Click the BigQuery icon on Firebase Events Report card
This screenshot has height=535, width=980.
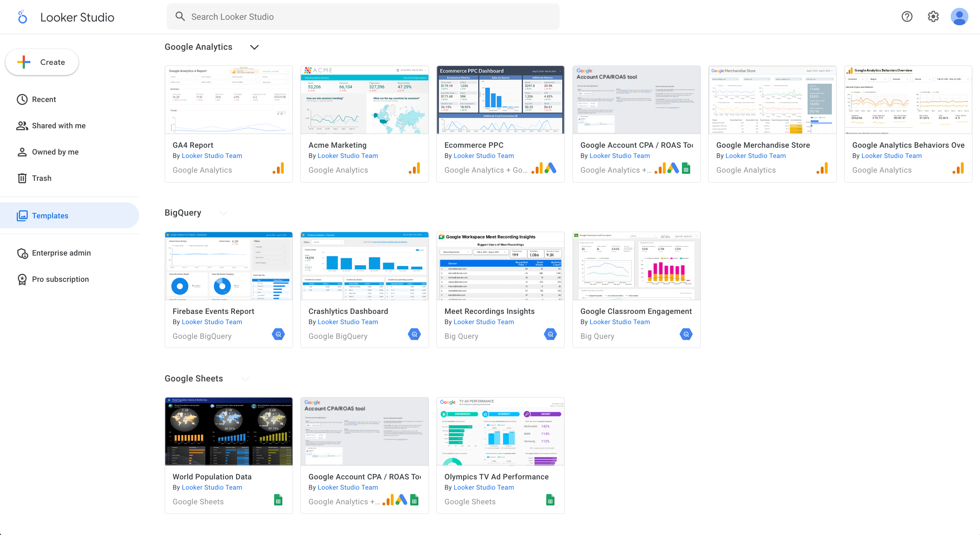click(279, 334)
